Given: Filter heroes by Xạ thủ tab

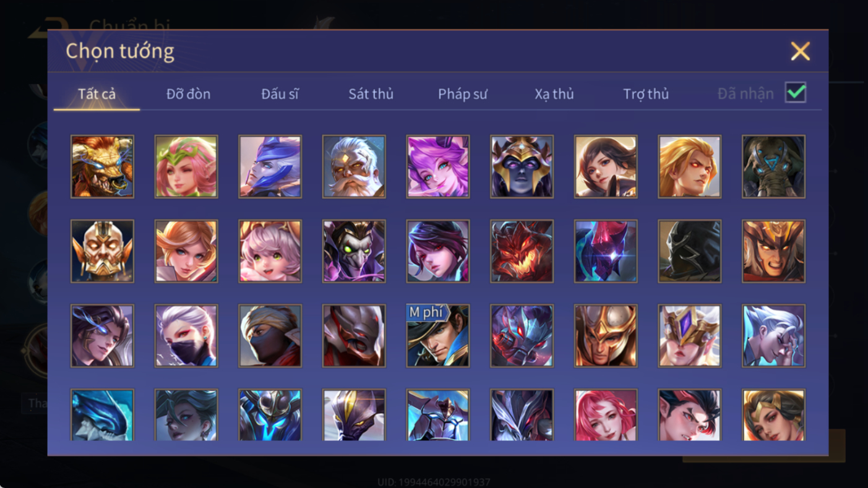Looking at the screenshot, I should pos(554,94).
